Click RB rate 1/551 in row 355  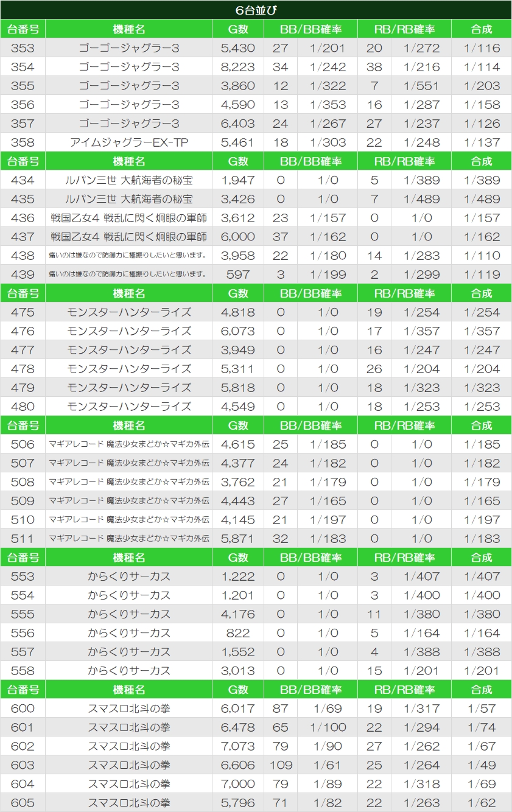(421, 86)
